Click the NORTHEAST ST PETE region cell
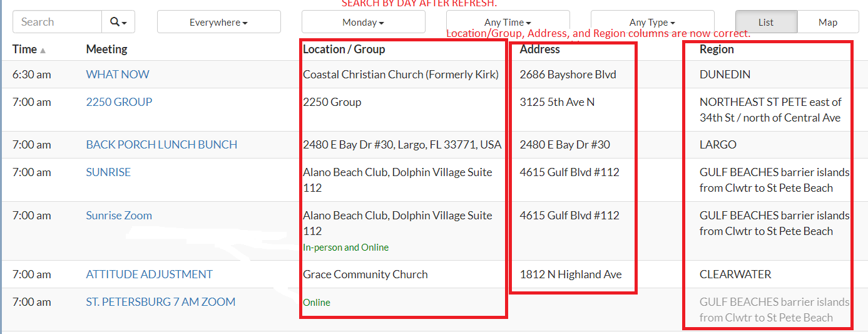The height and width of the screenshot is (334, 868). tap(771, 110)
